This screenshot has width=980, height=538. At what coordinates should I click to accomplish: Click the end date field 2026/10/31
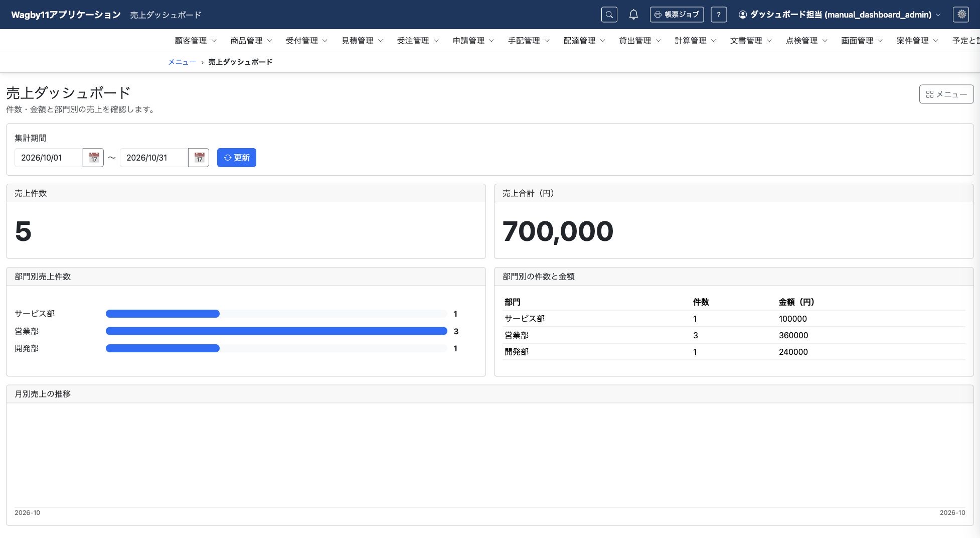pyautogui.click(x=154, y=158)
